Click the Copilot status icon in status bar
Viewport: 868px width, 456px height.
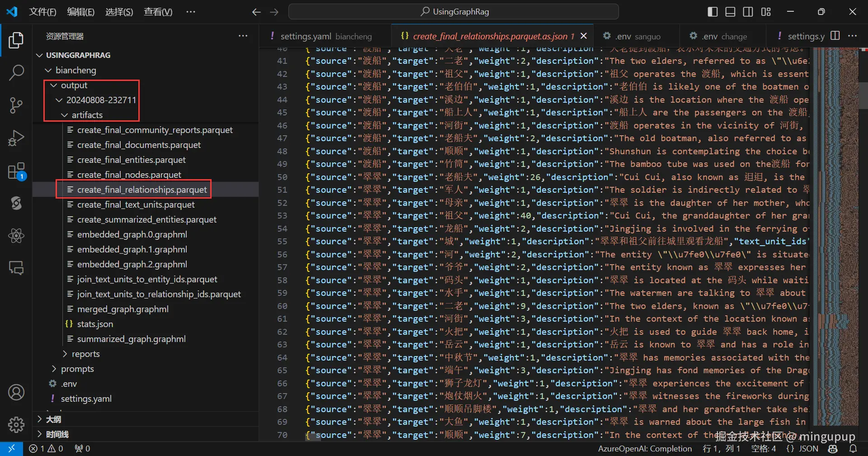point(833,449)
